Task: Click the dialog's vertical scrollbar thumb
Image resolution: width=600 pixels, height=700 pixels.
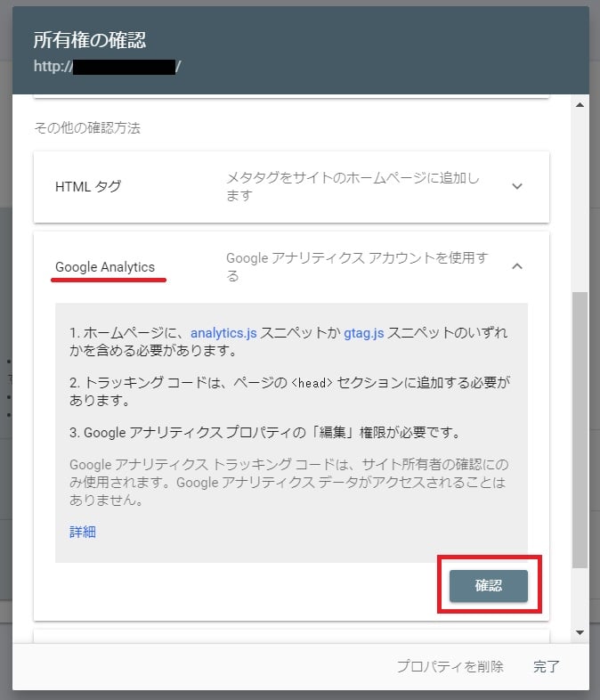Action: pyautogui.click(x=580, y=430)
